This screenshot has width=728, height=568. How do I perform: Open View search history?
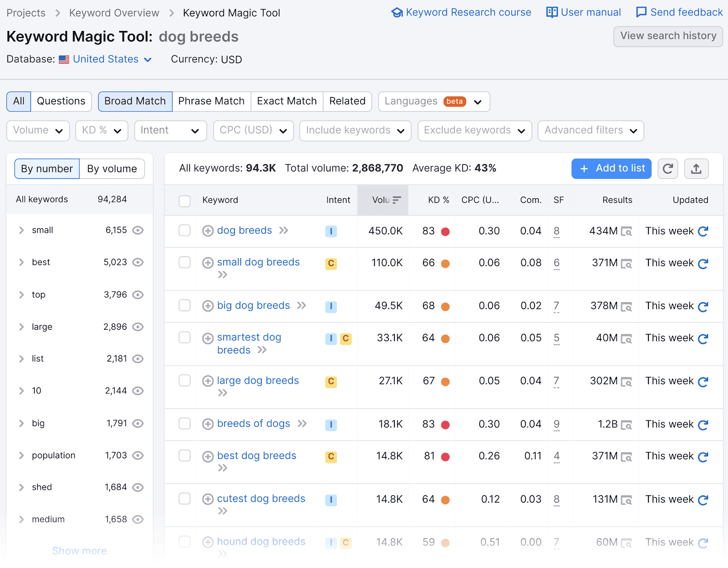pos(667,36)
